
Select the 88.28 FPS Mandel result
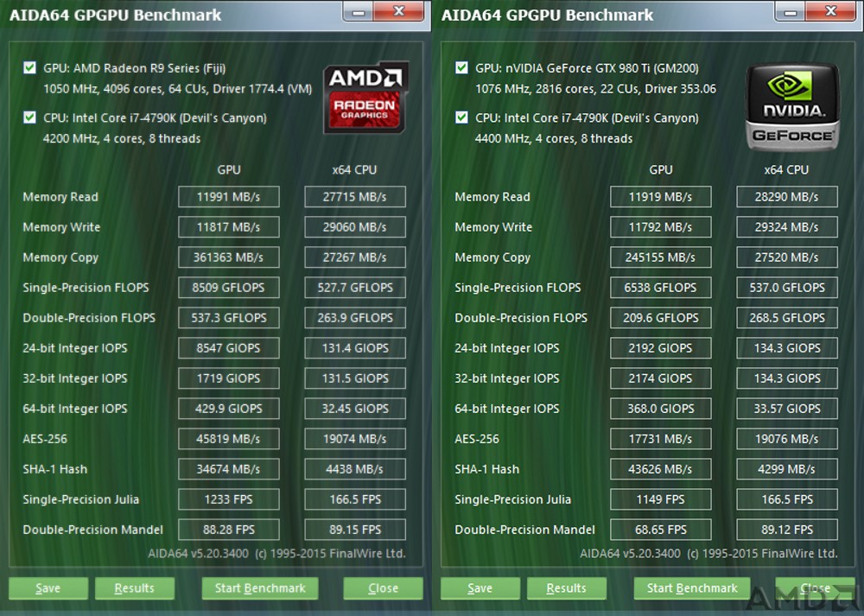click(x=229, y=530)
